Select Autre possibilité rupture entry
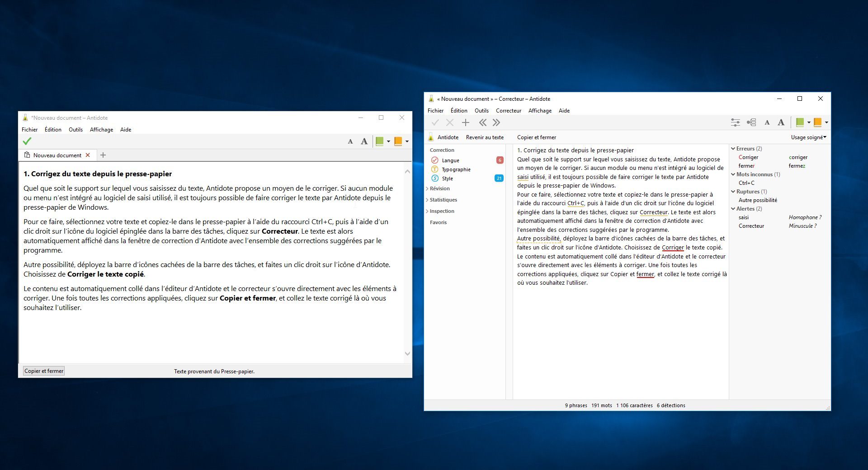This screenshot has width=868, height=470. (x=780, y=200)
